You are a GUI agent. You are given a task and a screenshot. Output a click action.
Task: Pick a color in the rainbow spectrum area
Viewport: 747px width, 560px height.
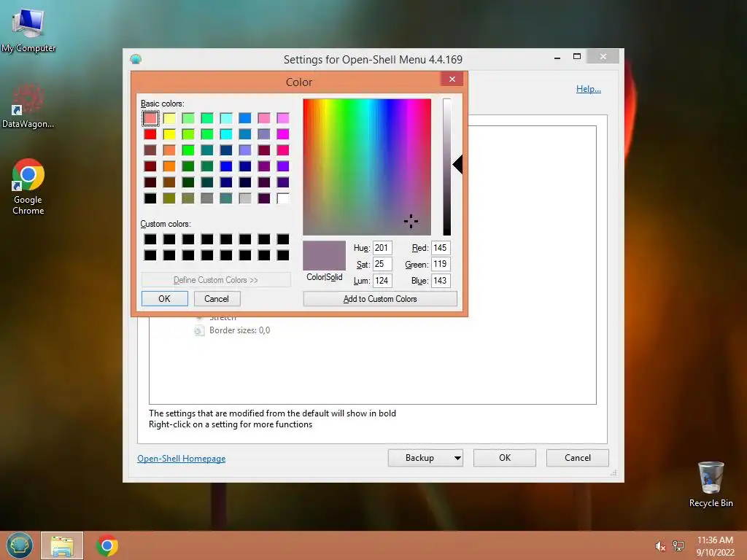click(367, 167)
